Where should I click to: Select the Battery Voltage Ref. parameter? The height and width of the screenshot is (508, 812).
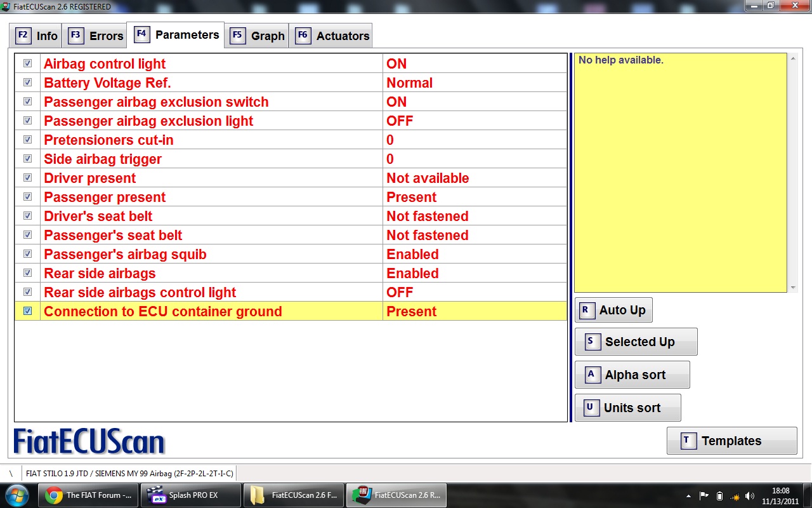291,83
